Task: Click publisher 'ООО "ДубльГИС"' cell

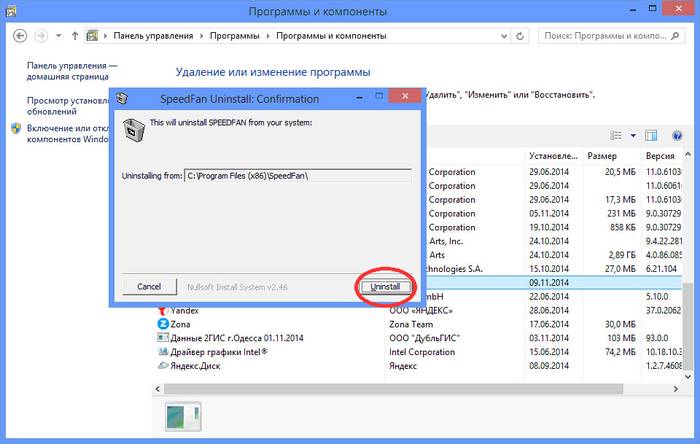Action: [x=424, y=338]
